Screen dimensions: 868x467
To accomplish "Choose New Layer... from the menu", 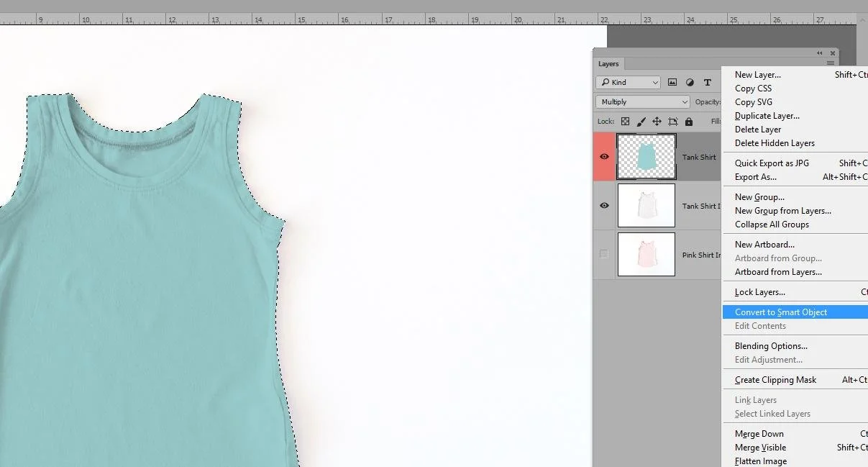I will pyautogui.click(x=758, y=75).
